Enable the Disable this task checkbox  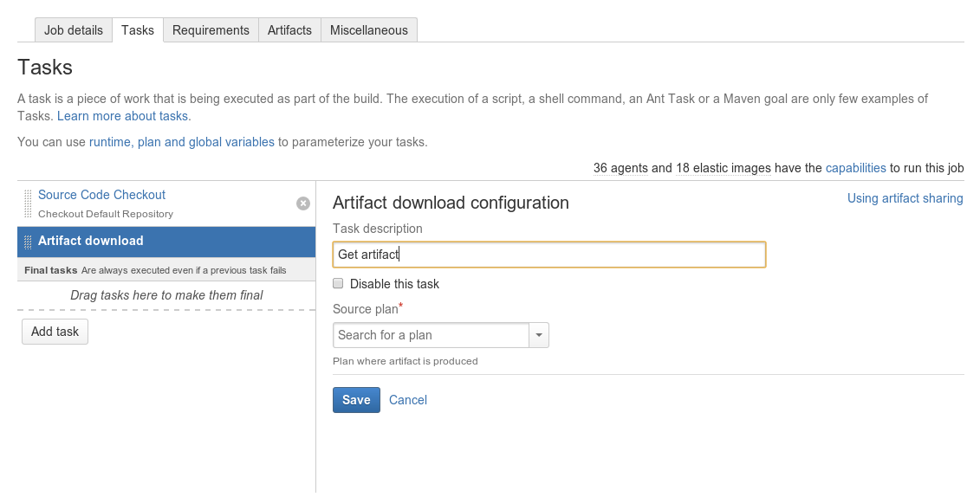[x=338, y=283]
